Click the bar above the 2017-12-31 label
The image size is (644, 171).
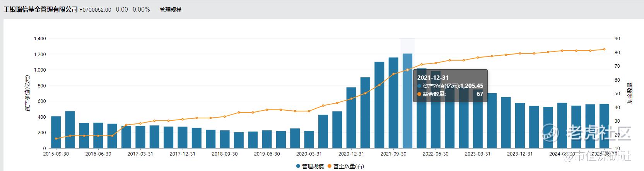pos(183,137)
